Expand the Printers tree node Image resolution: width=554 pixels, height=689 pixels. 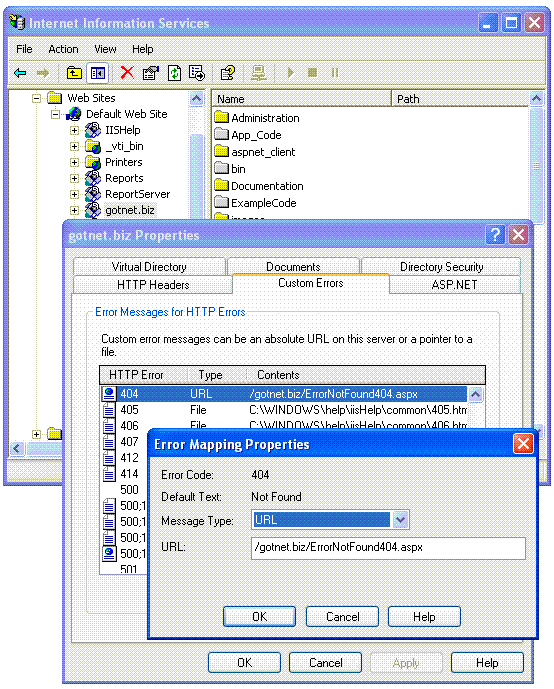[x=74, y=163]
